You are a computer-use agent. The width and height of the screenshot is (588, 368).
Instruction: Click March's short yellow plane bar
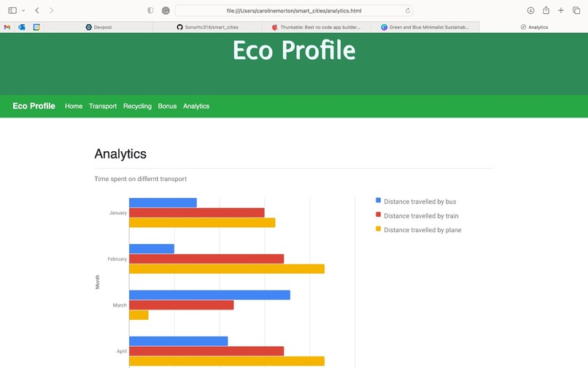(x=139, y=315)
